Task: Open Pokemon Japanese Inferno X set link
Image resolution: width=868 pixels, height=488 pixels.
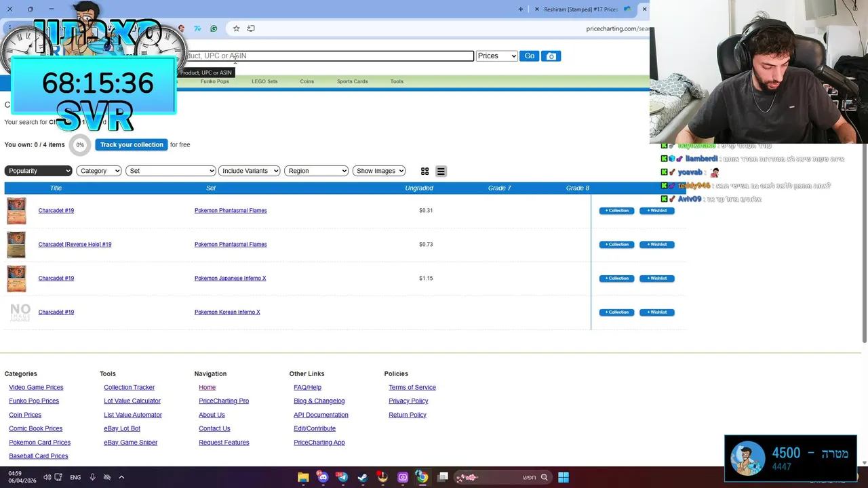Action: pyautogui.click(x=230, y=279)
